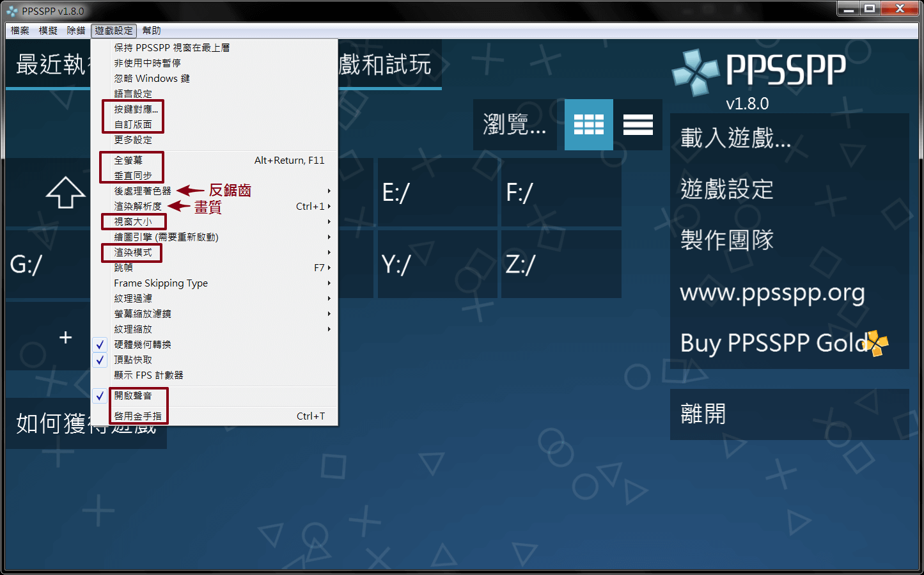The width and height of the screenshot is (924, 575).
Task: Click the up-arrow parent folder tile
Action: (x=65, y=193)
